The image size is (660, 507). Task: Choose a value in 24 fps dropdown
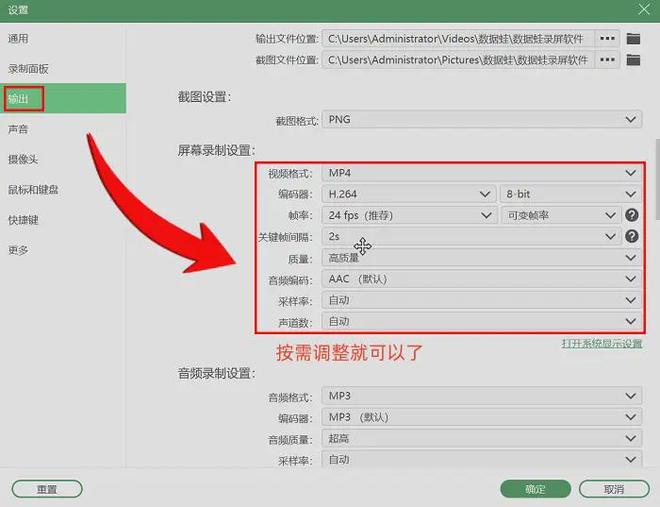point(409,215)
